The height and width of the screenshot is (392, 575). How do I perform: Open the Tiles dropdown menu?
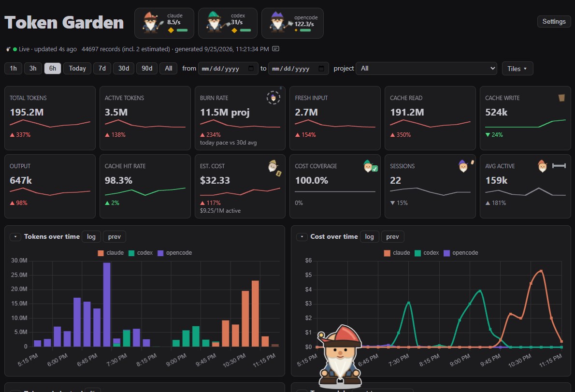517,69
